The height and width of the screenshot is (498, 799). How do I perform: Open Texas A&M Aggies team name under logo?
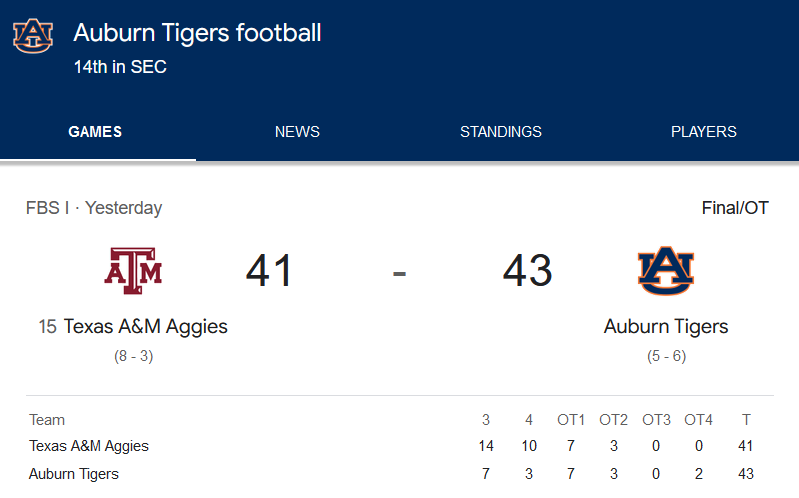click(x=145, y=327)
